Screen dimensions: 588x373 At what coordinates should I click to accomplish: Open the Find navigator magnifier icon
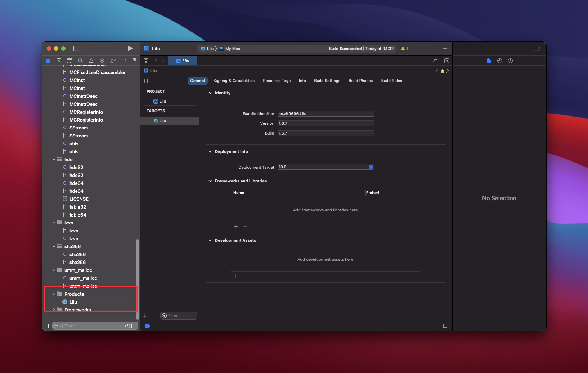[x=80, y=61]
